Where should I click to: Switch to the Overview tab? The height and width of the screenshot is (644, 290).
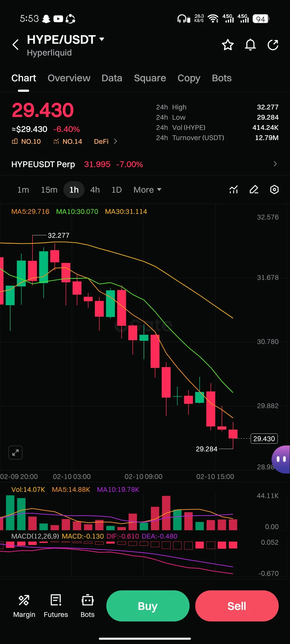[x=69, y=78]
